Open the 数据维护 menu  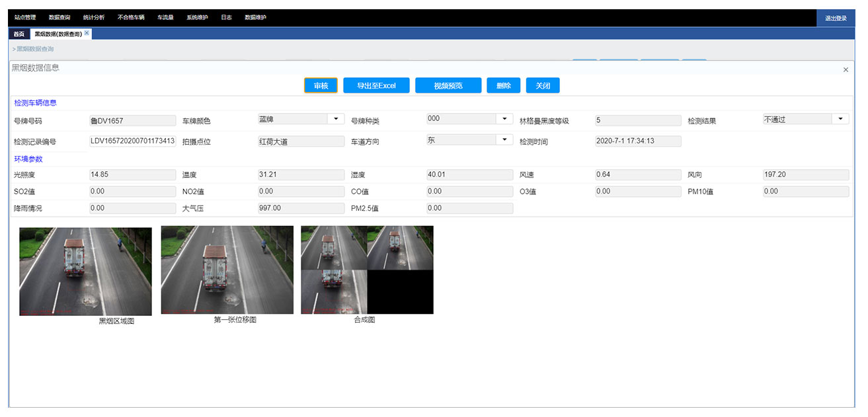point(255,18)
